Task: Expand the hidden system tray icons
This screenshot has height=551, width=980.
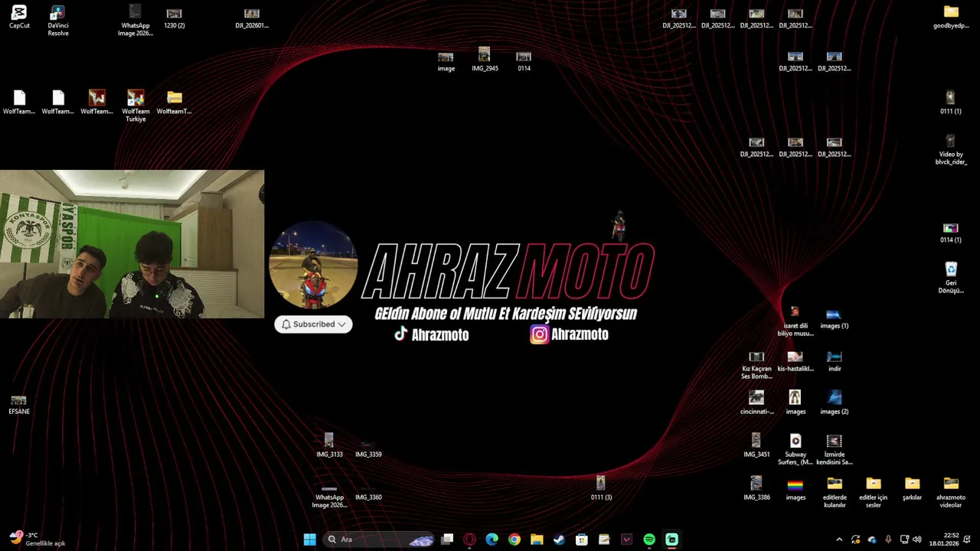Action: 839,540
